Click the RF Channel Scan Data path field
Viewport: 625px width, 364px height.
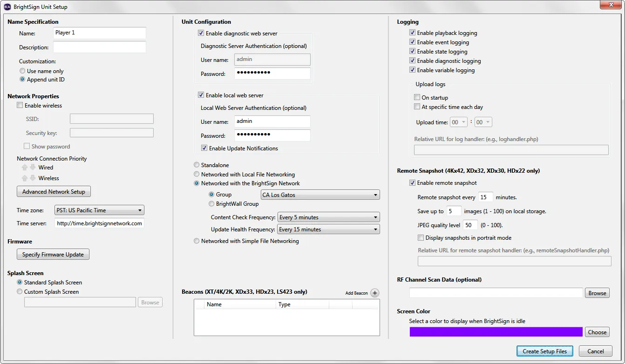[496, 293]
